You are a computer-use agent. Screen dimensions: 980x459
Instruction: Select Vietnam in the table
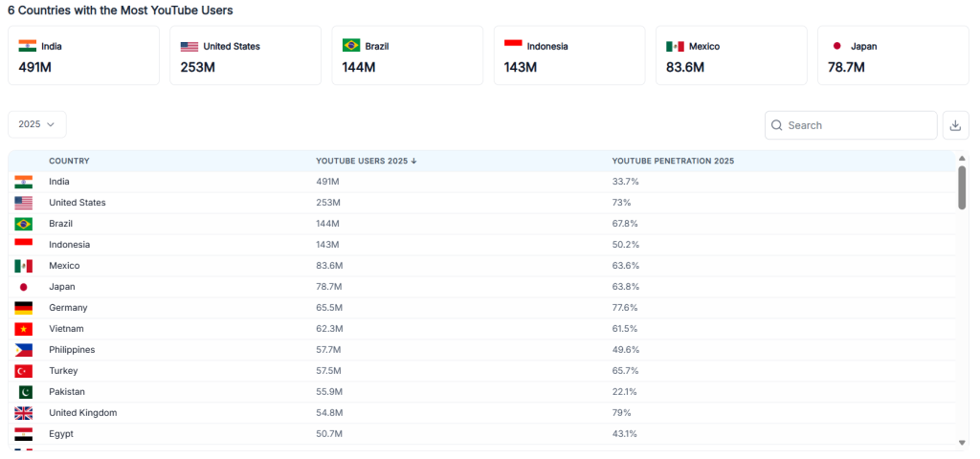pos(66,329)
